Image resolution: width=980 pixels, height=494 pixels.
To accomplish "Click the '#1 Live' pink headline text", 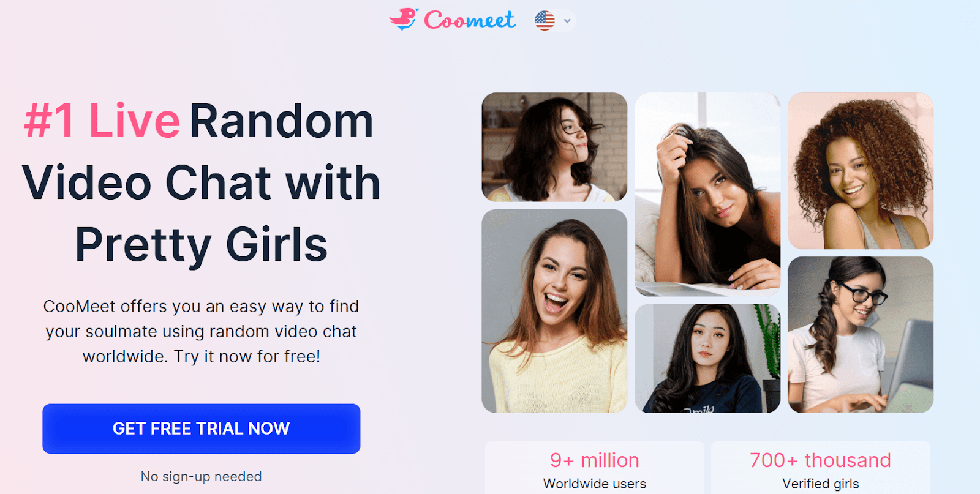I will coord(102,121).
